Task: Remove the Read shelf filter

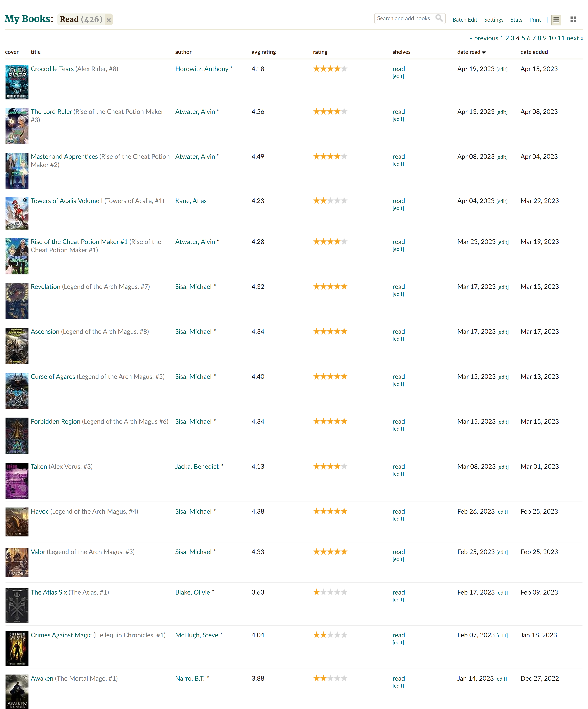Action: (x=109, y=20)
